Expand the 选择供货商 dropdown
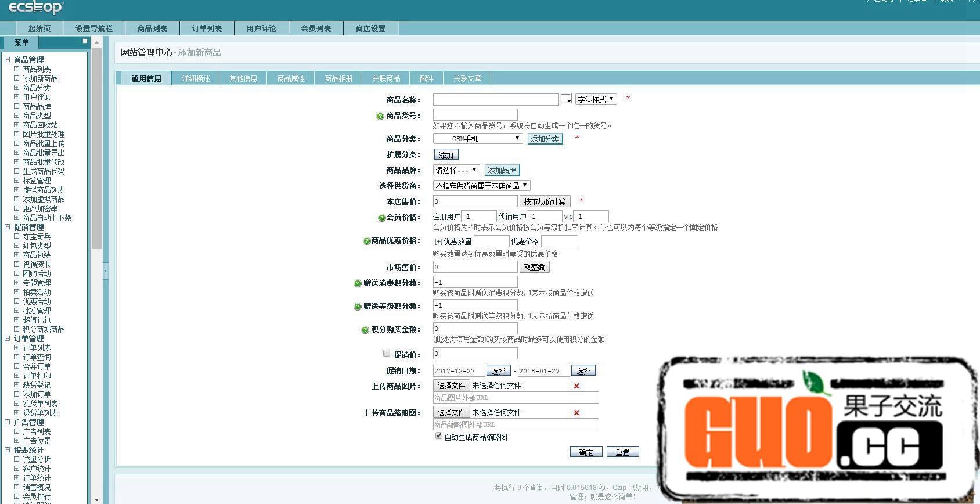This screenshot has width=980, height=504. [481, 186]
